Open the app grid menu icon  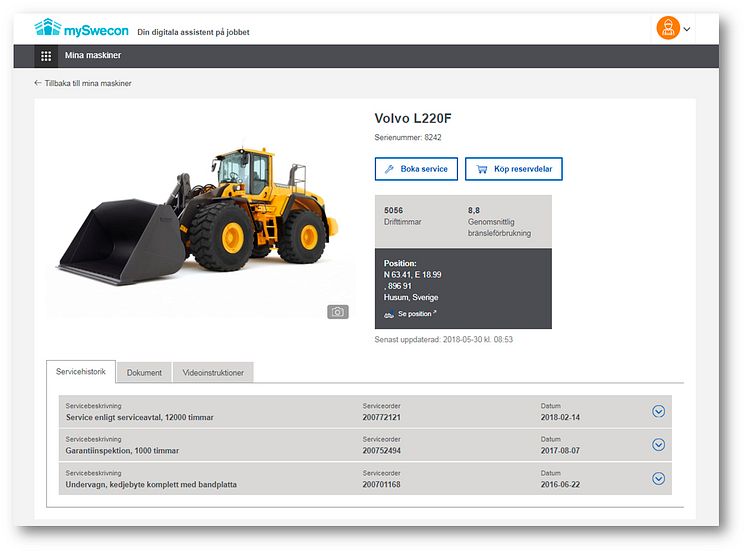(46, 56)
